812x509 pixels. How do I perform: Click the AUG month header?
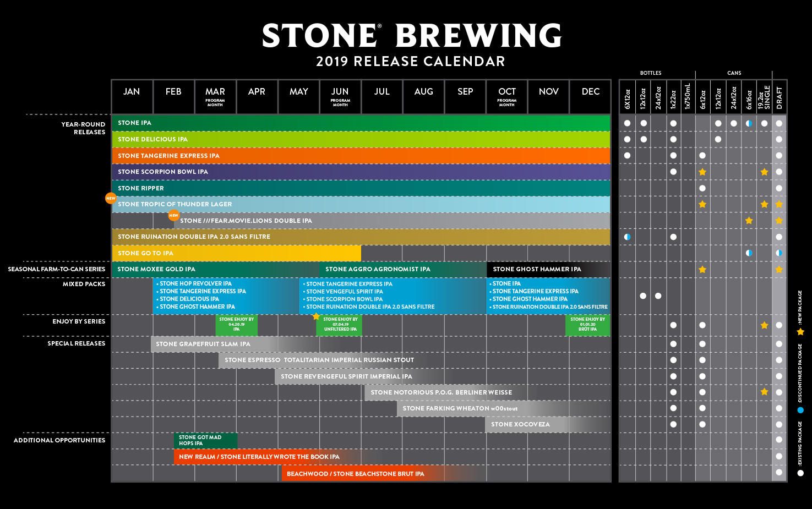[423, 97]
